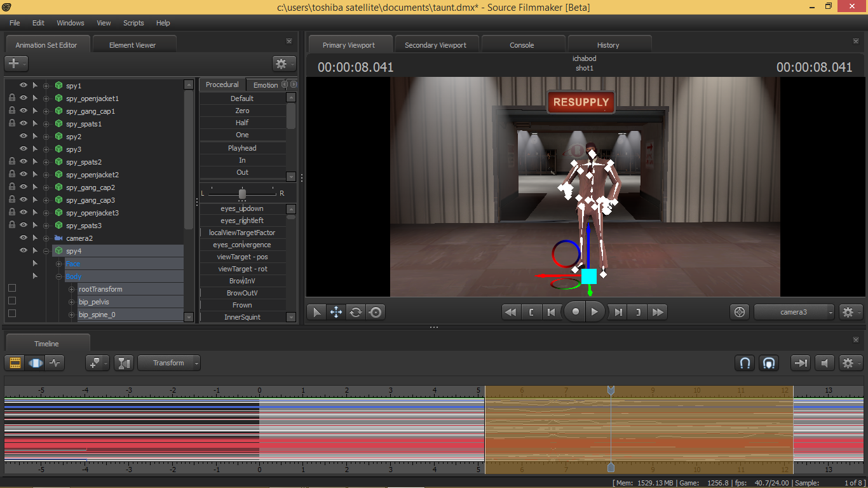Open the timeline gear settings menu
The height and width of the screenshot is (488, 868).
pyautogui.click(x=851, y=363)
